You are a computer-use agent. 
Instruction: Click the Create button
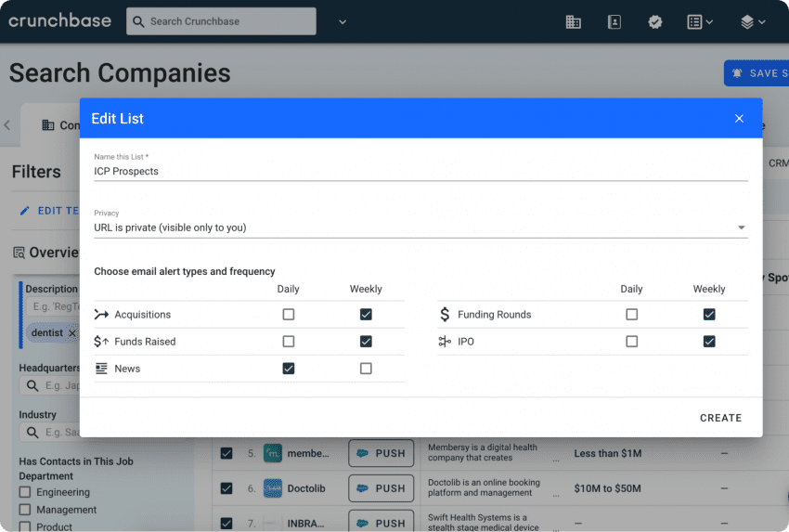720,418
